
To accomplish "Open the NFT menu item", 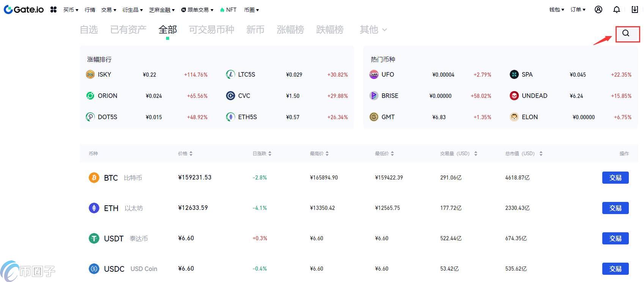I will [x=228, y=10].
